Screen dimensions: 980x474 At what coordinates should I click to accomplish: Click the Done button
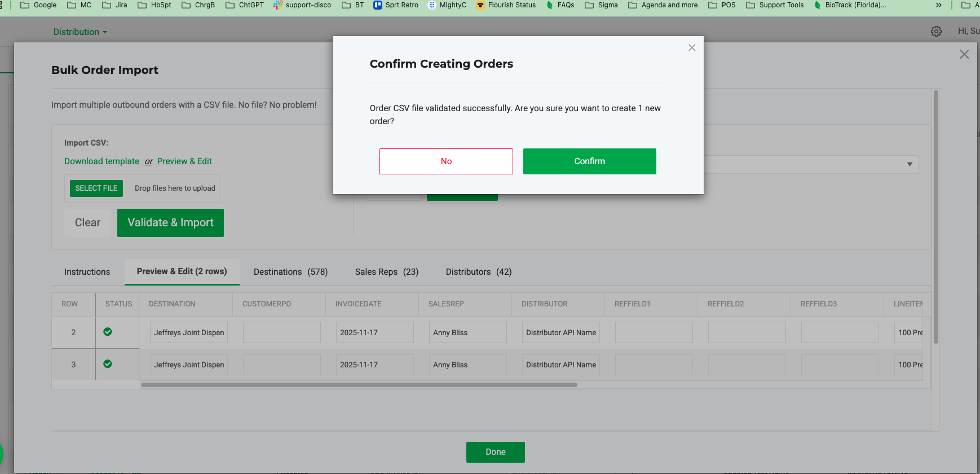coord(495,452)
